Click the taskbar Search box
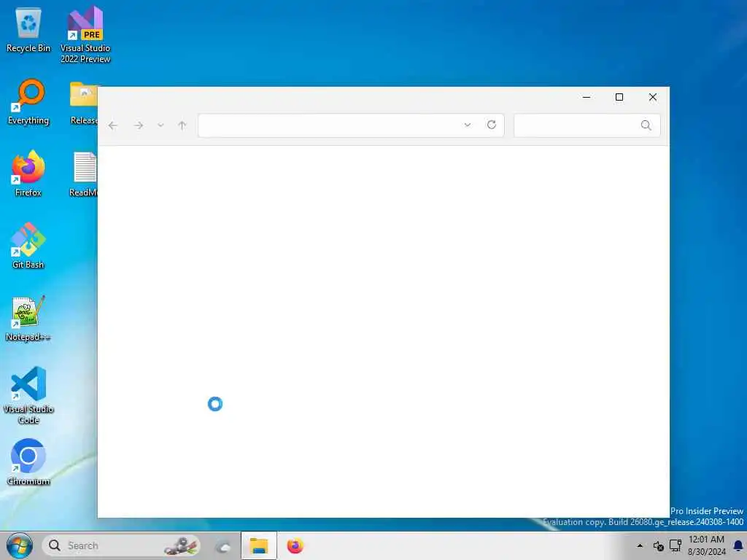747x560 pixels. tap(121, 545)
